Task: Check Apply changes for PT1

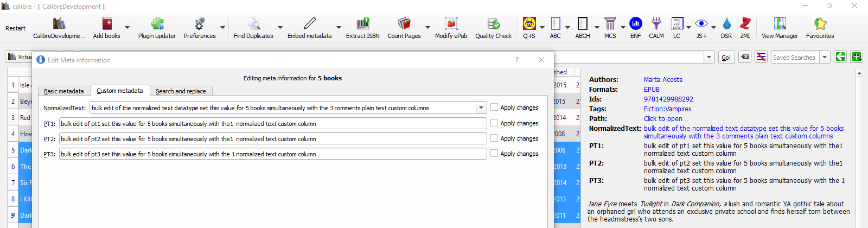Action: tap(494, 123)
